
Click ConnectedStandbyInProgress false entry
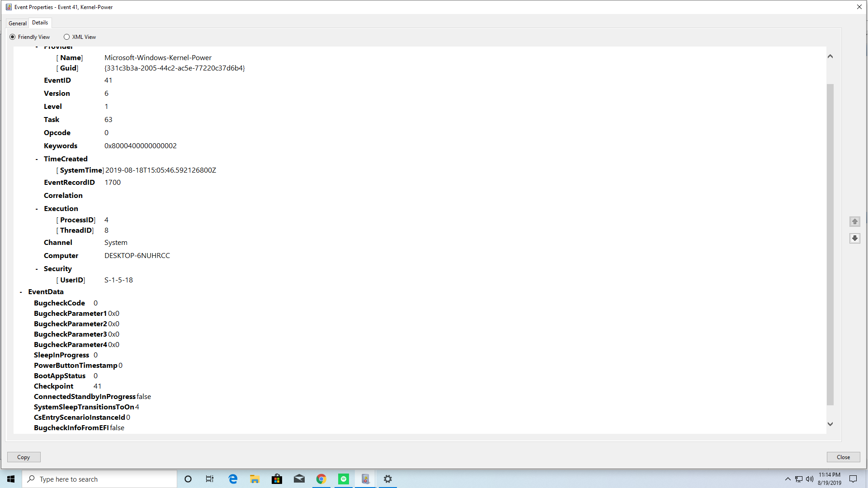point(92,397)
